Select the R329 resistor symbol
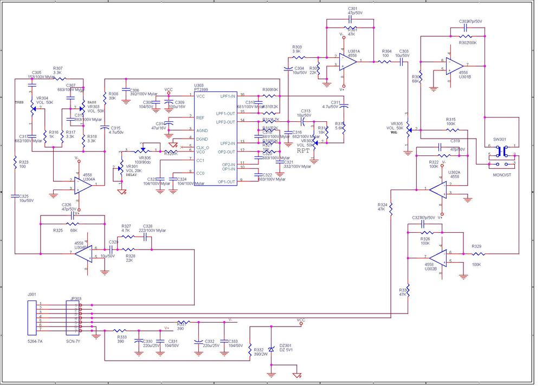This screenshot has width=555, height=392. (x=479, y=254)
